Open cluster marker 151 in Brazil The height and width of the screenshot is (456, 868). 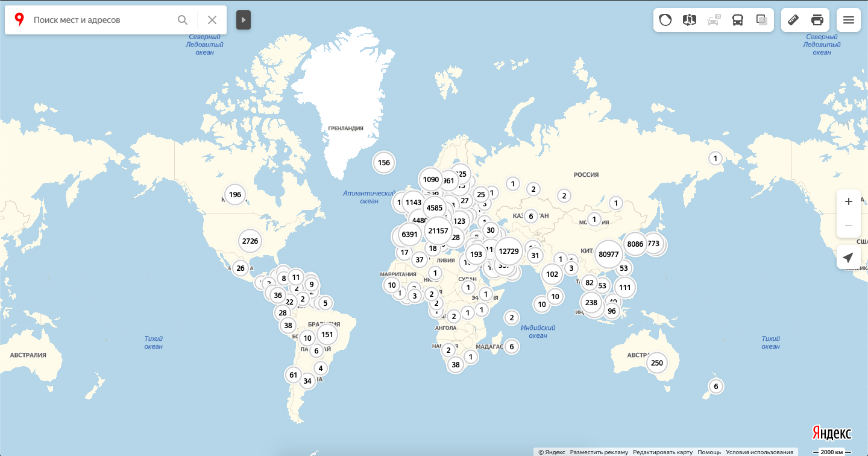point(327,335)
